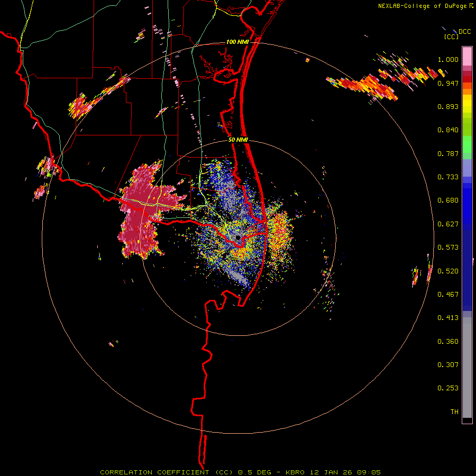Click the 0.893 scale value
This screenshot has width=476, height=476.
coord(448,106)
